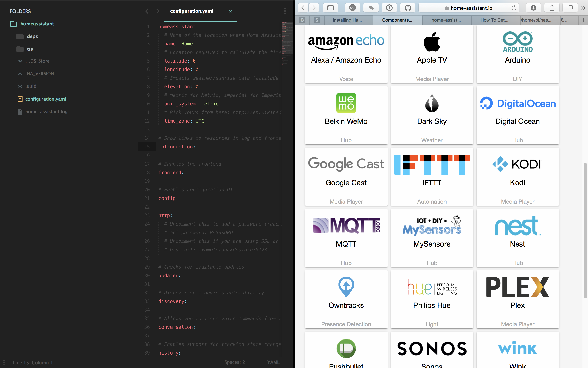Open the .uuid file
Screen dimensions: 588x368
click(x=27, y=86)
